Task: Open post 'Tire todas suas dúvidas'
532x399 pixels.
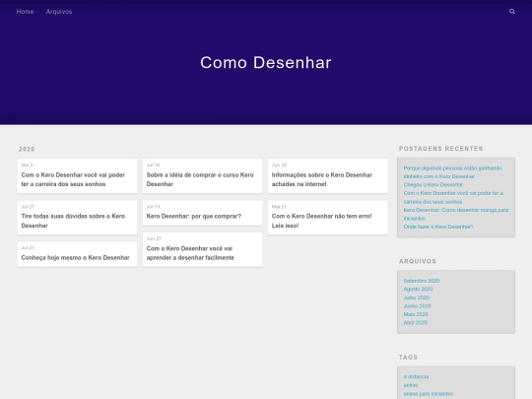Action: [x=78, y=218]
